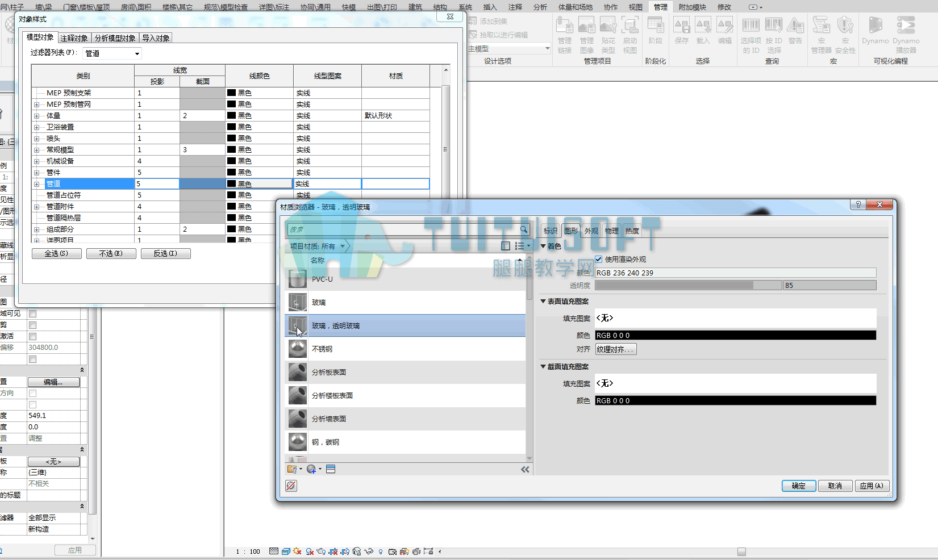
Task: Collapse the material list with double chevron
Action: [525, 469]
